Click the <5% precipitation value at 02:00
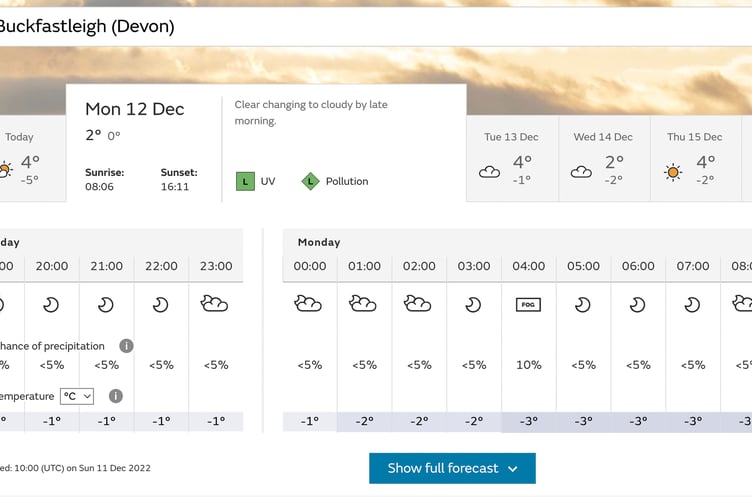The height and width of the screenshot is (500, 752). tap(419, 365)
